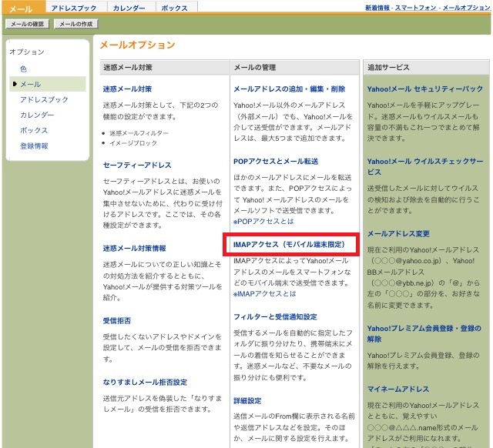Viewport: 493px width, 448px height.
Task: Click the イメージブロック bullet text
Action: click(133, 143)
